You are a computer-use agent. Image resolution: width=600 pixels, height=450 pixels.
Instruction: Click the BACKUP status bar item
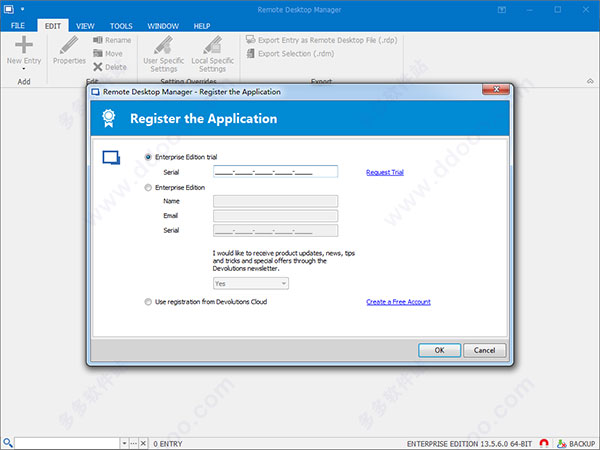pyautogui.click(x=576, y=444)
